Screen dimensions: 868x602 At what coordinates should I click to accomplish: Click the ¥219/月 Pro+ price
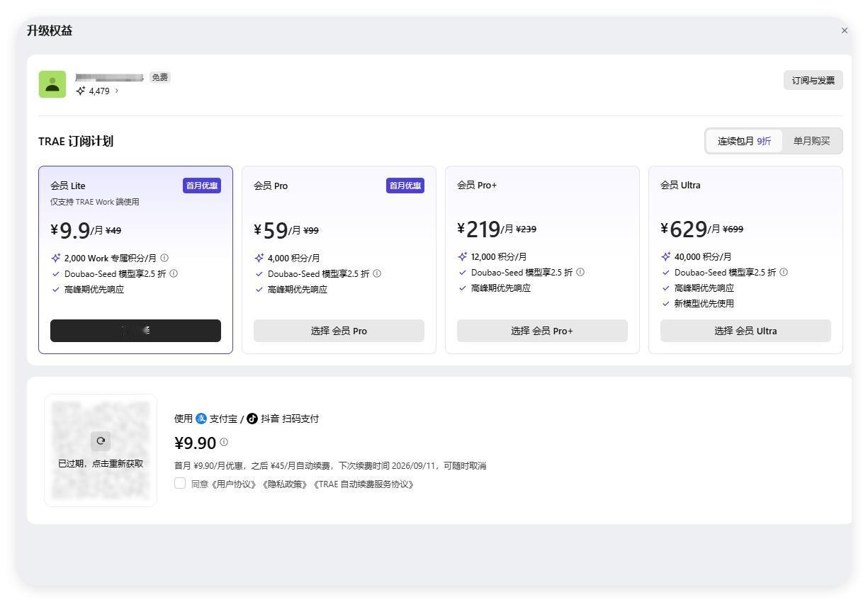click(x=485, y=229)
